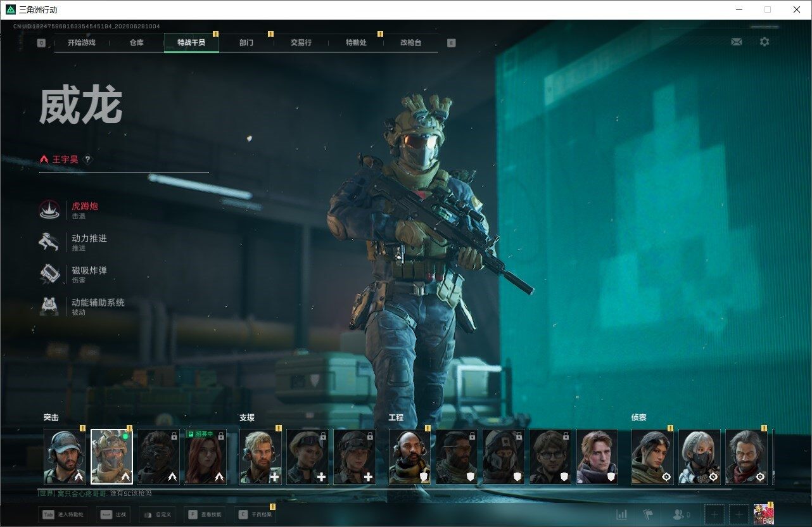Open the player avatar in bottom corner
Screen dimensions: 812x527
pos(764,514)
